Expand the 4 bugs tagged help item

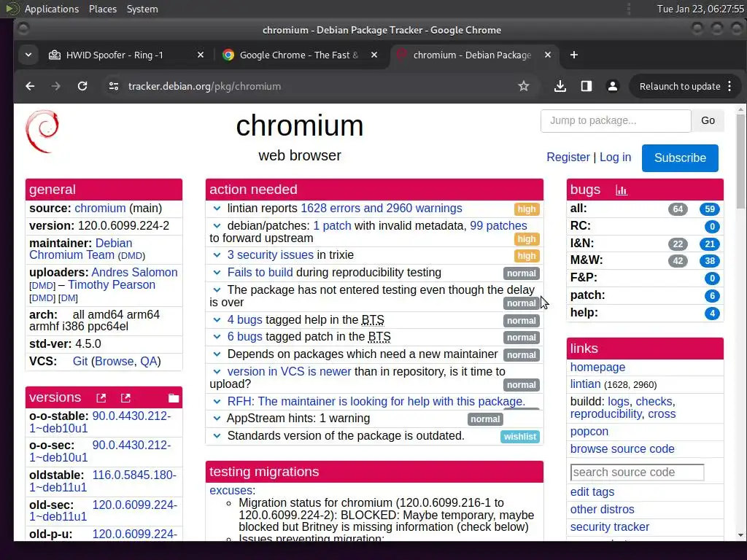217,320
